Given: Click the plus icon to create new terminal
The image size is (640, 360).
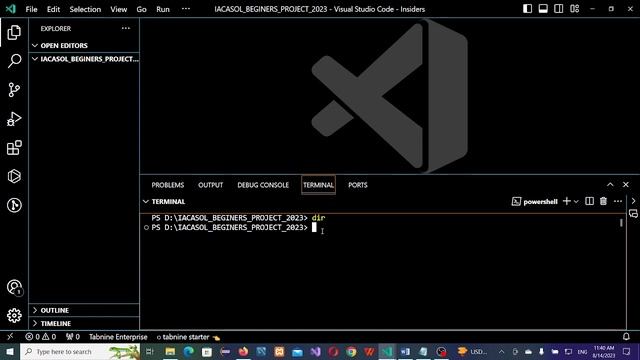Looking at the screenshot, I should click(x=567, y=201).
